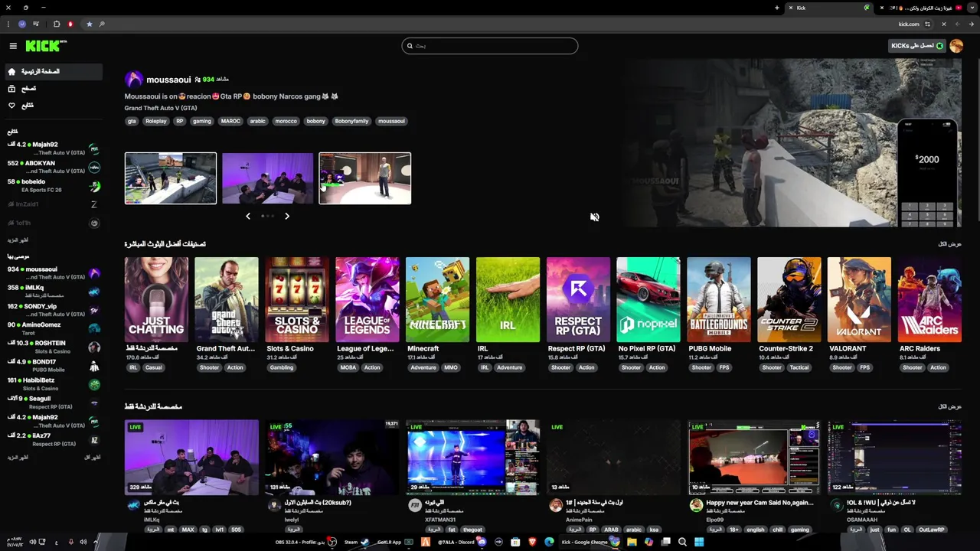
Task: Toggle the taskbar volume speaker icon
Action: click(x=83, y=542)
